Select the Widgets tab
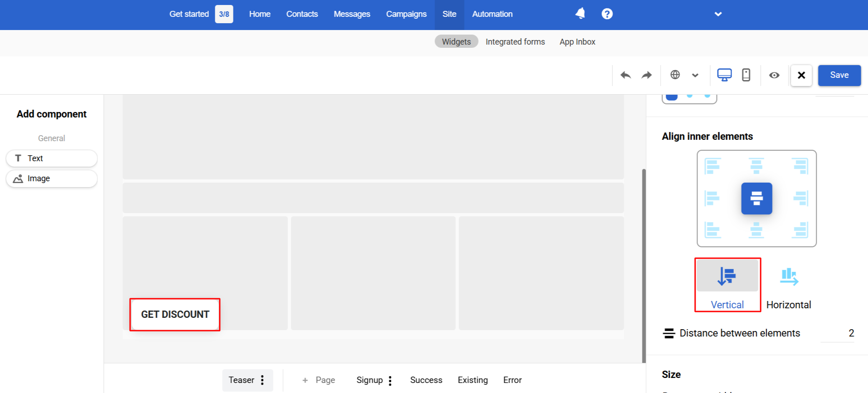 [x=456, y=41]
